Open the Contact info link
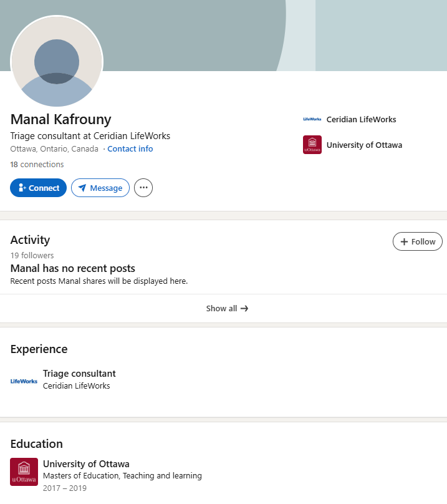 click(x=130, y=149)
